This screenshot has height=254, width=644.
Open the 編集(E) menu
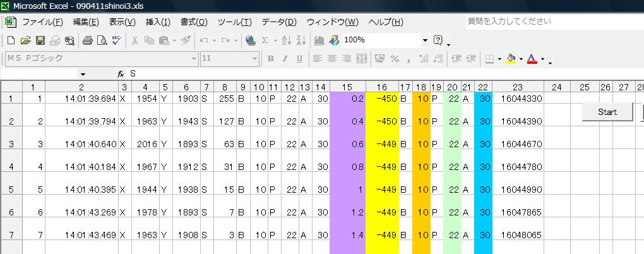pyautogui.click(x=86, y=22)
